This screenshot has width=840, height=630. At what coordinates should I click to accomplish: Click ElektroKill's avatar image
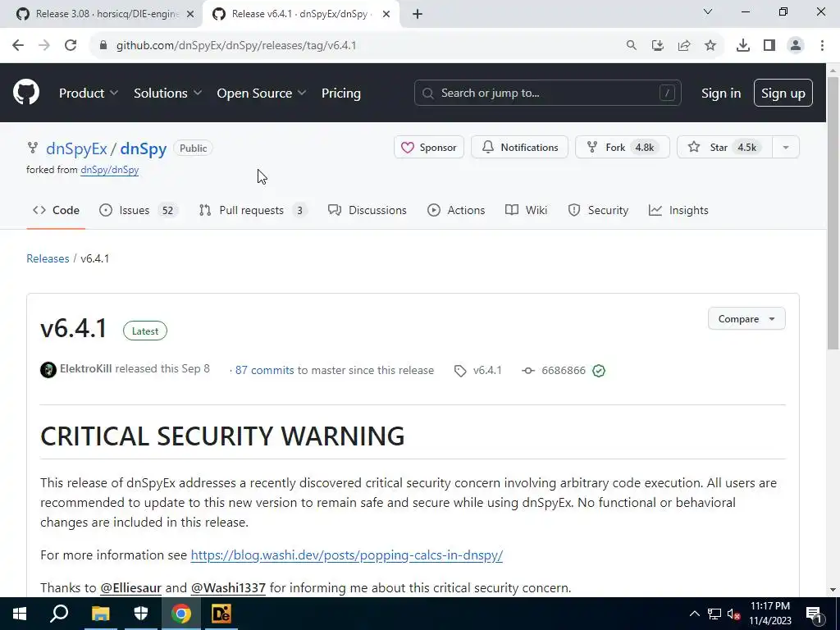48,370
